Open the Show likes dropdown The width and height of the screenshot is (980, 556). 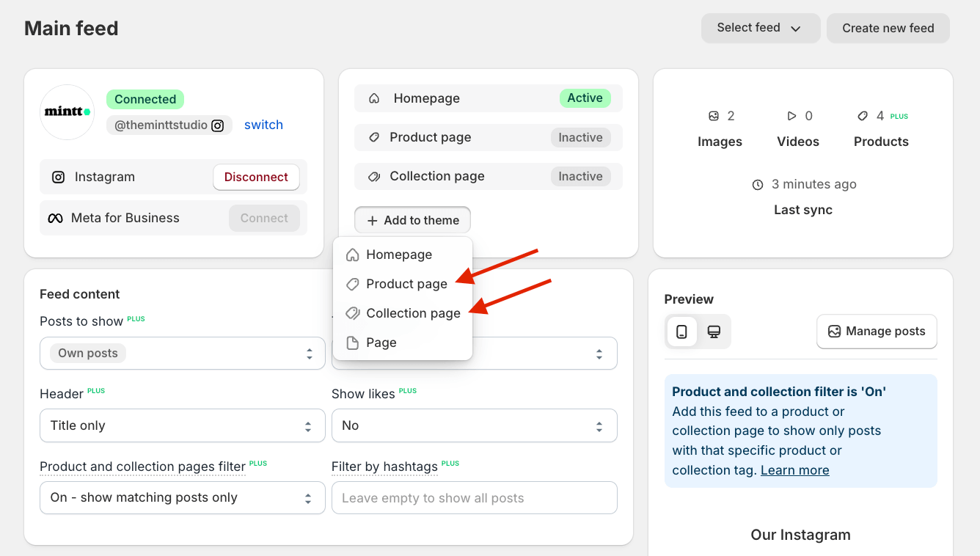pos(474,425)
